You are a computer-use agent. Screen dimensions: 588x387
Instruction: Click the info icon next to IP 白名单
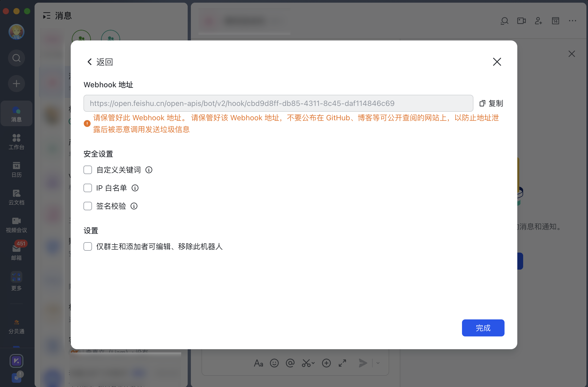click(135, 188)
